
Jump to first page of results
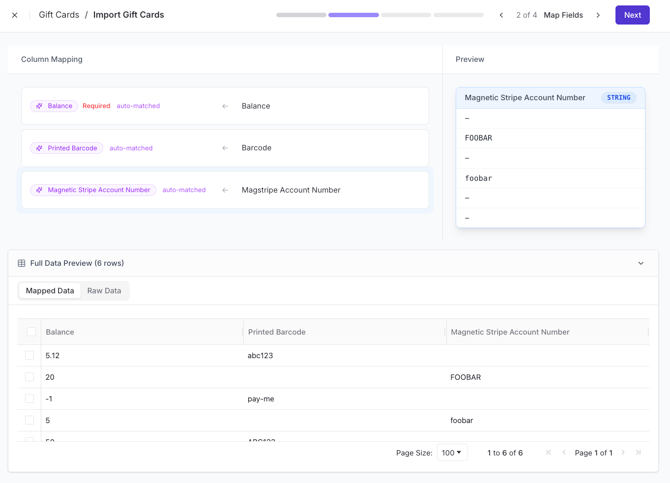tap(548, 453)
